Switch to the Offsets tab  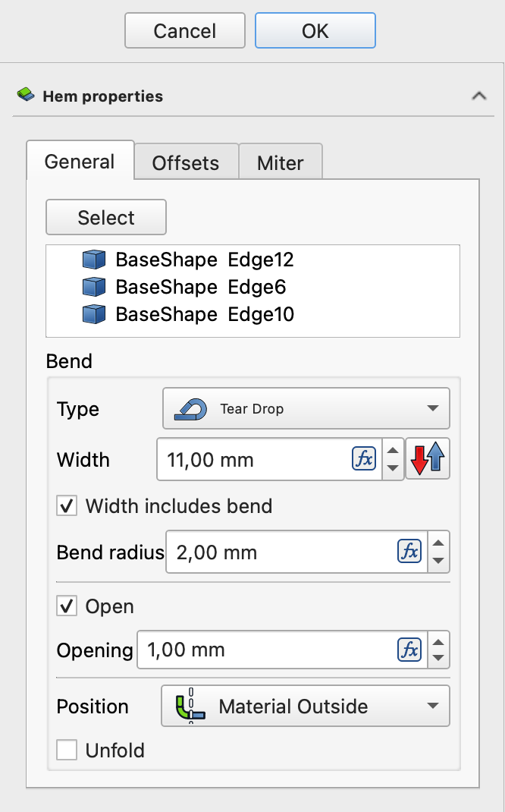[x=186, y=162]
